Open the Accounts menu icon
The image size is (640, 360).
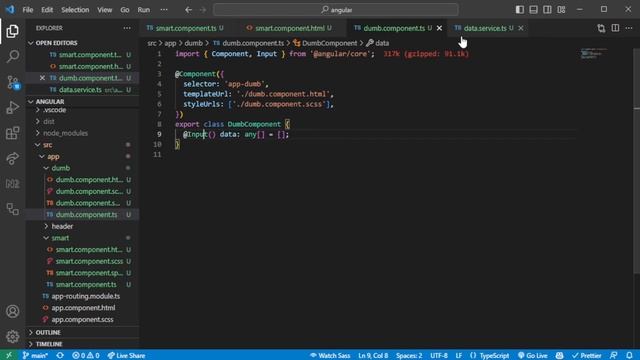(12, 311)
